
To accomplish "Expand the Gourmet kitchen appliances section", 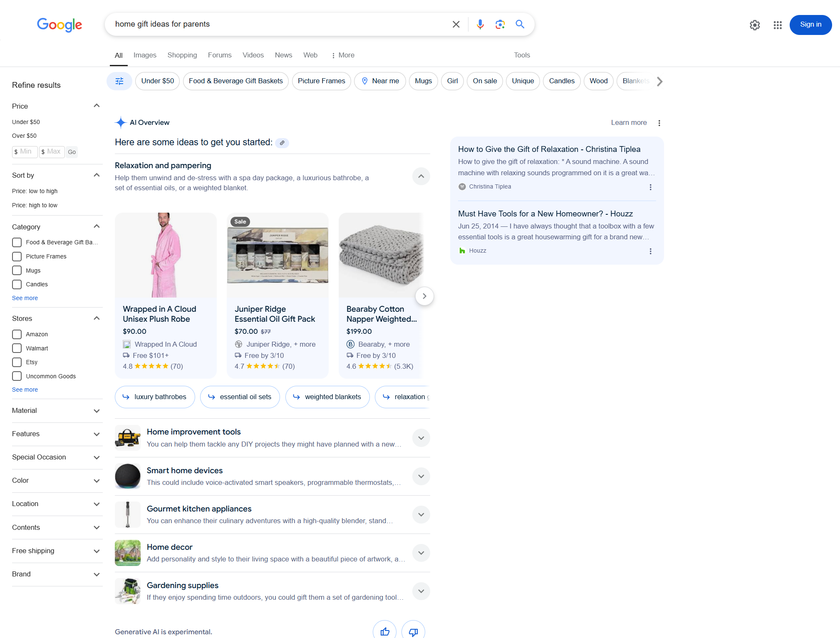I will coord(421,514).
